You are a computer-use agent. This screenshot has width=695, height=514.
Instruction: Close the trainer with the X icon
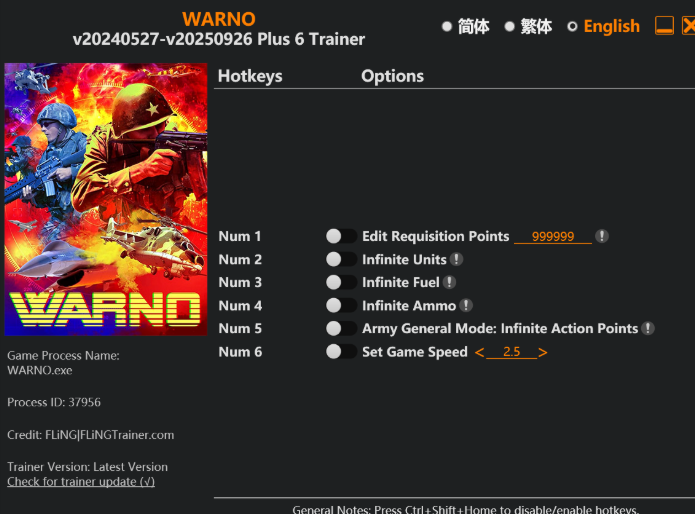688,26
